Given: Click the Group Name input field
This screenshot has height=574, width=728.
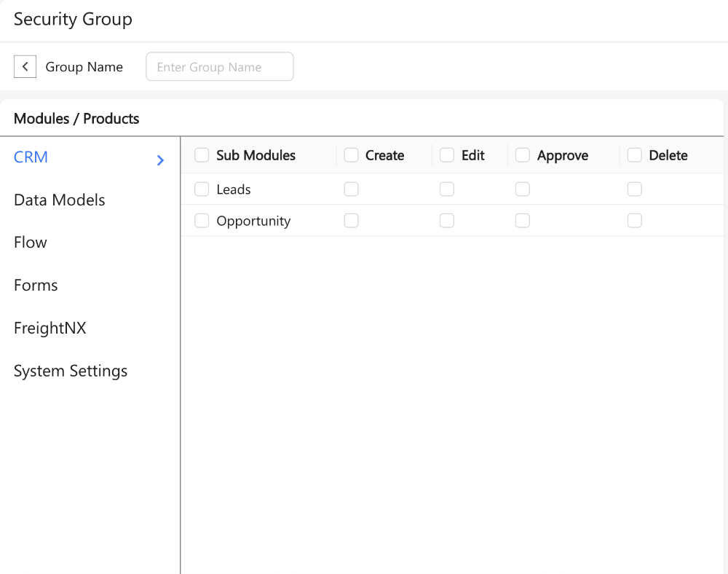Looking at the screenshot, I should 220,67.
